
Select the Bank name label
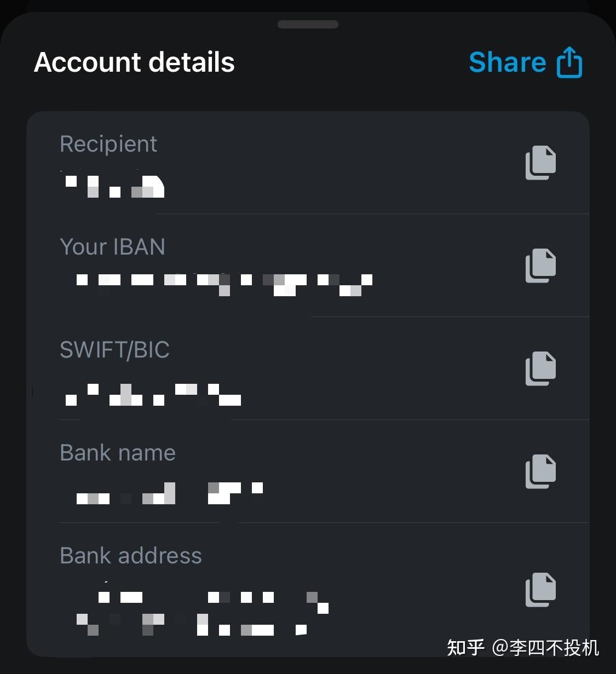[118, 453]
